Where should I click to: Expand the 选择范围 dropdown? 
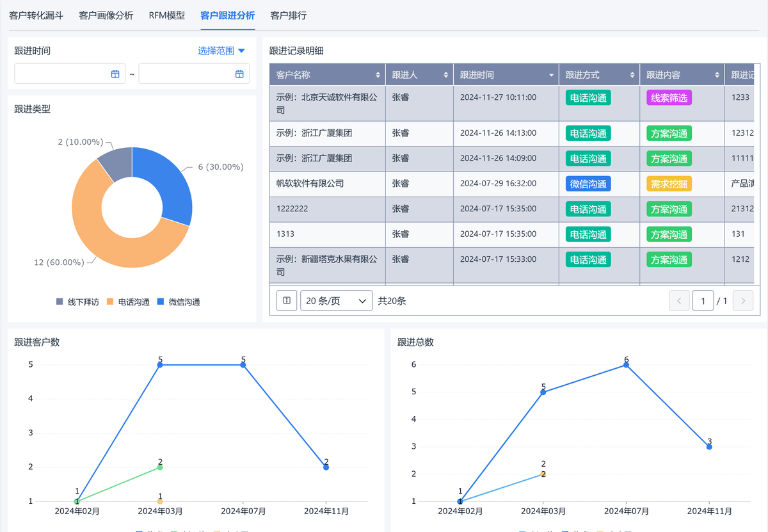coord(221,51)
